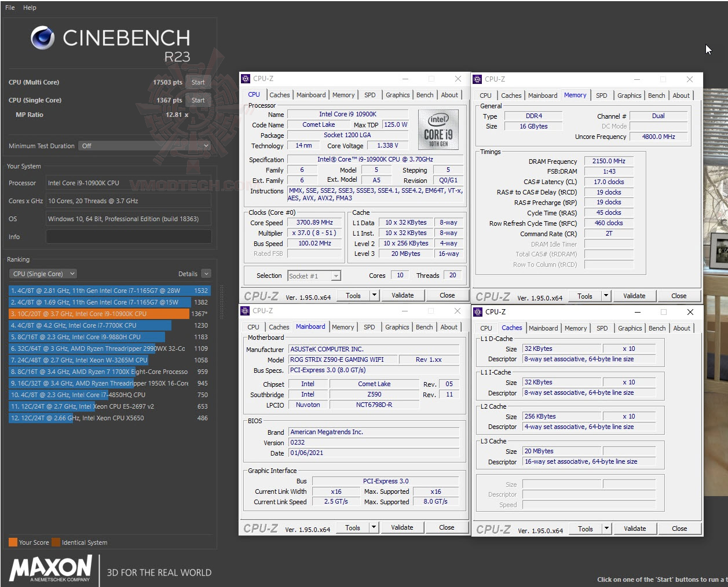Image resolution: width=728 pixels, height=587 pixels.
Task: Open Bench tab in CPU window
Action: (x=425, y=95)
